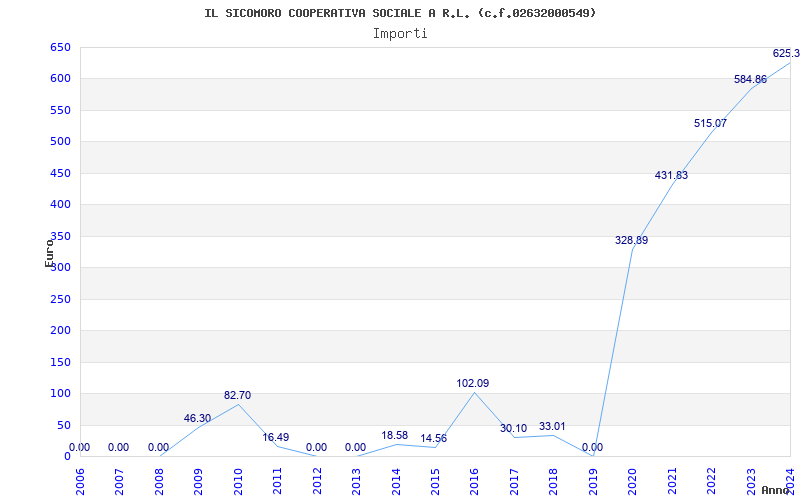This screenshot has width=800, height=500.
Task: Select the 33.01 value for 2018
Action: point(552,427)
